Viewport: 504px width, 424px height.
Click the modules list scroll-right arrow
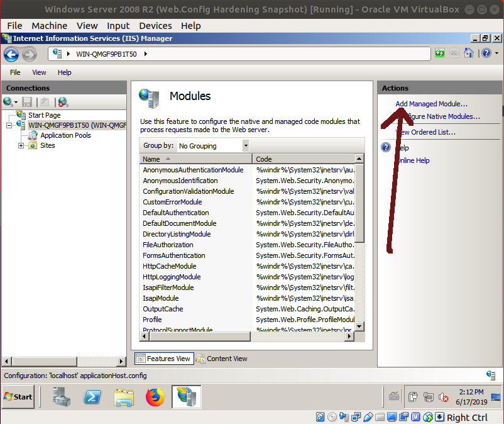(x=349, y=337)
